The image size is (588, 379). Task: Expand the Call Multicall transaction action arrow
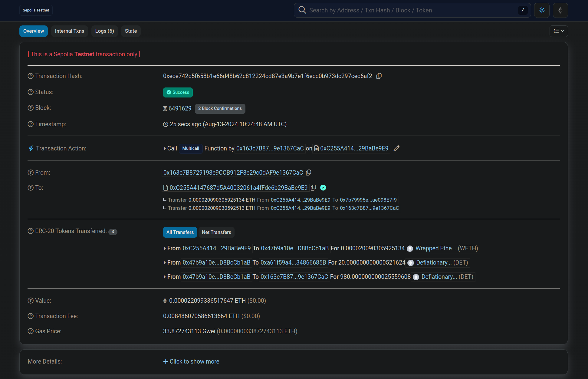(165, 149)
